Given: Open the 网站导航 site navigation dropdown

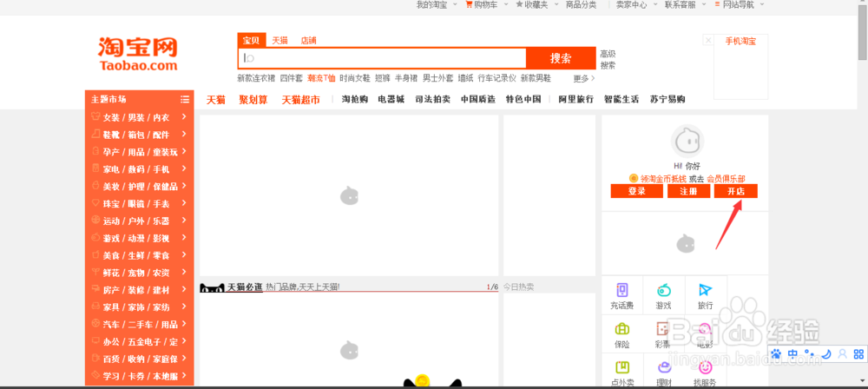Looking at the screenshot, I should click(x=740, y=4).
